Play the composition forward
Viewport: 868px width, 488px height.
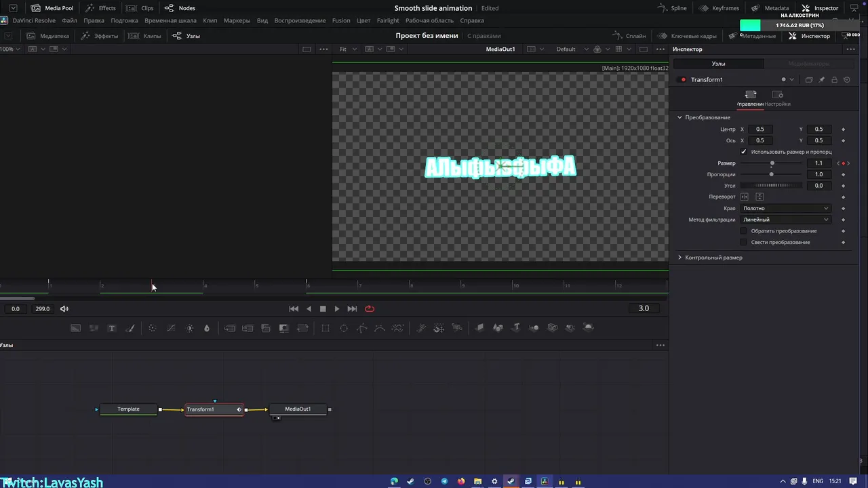tap(337, 308)
